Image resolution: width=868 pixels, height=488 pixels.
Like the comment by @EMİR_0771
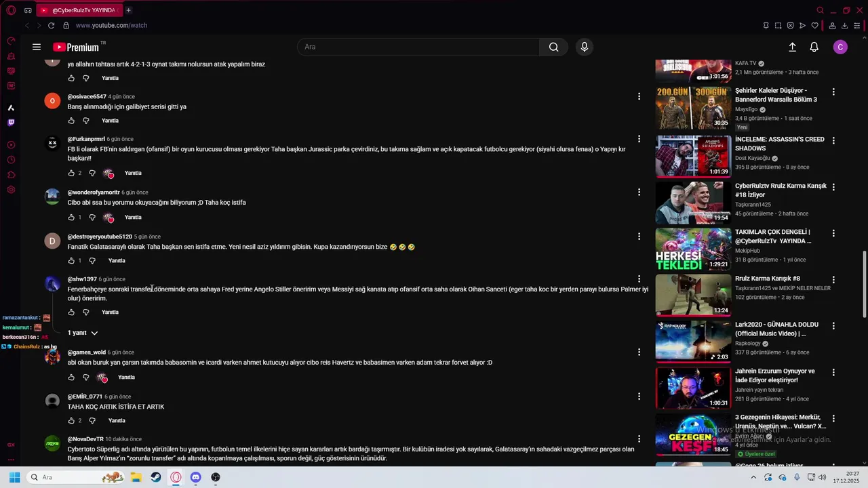[71, 421]
